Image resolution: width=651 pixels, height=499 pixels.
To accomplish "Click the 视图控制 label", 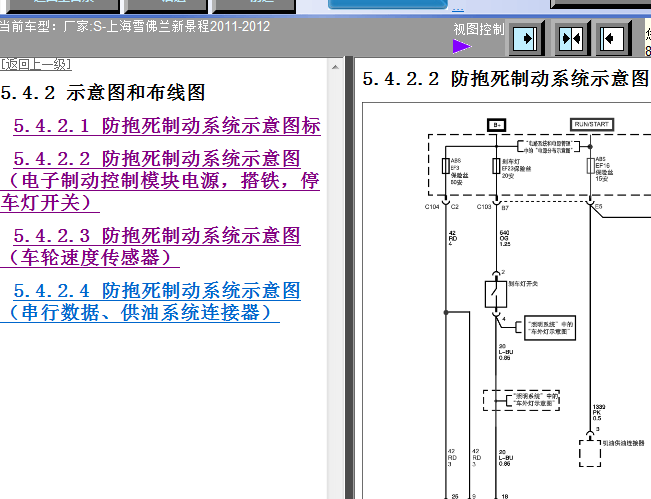I will (478, 29).
